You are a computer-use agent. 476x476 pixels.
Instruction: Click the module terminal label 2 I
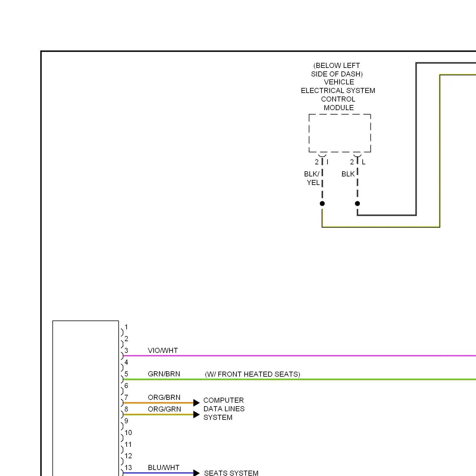tap(321, 162)
